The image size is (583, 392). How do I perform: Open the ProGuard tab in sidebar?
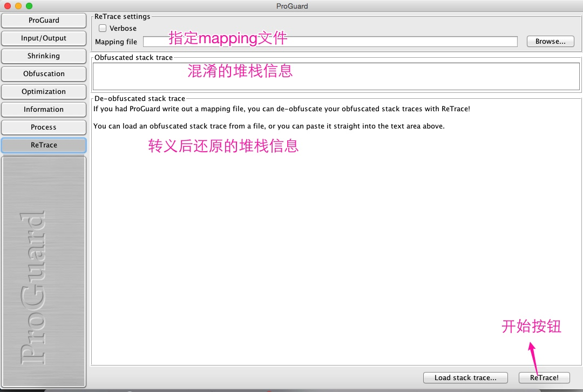point(44,21)
